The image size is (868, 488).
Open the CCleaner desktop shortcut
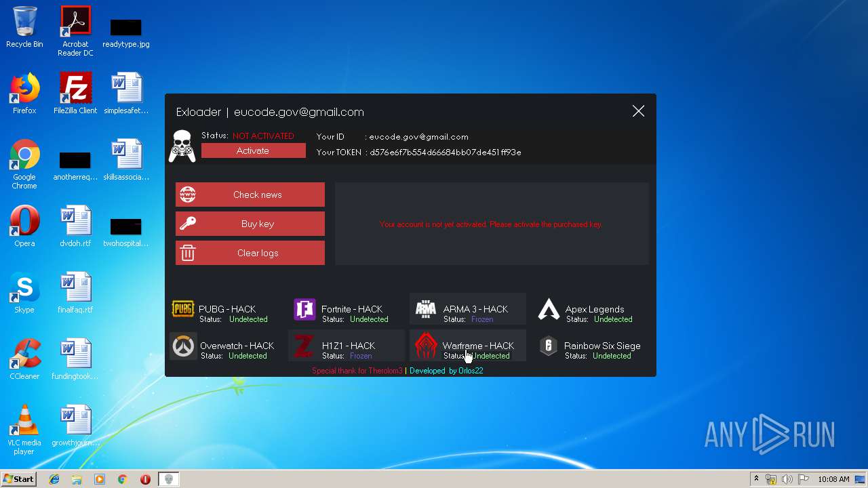click(24, 359)
